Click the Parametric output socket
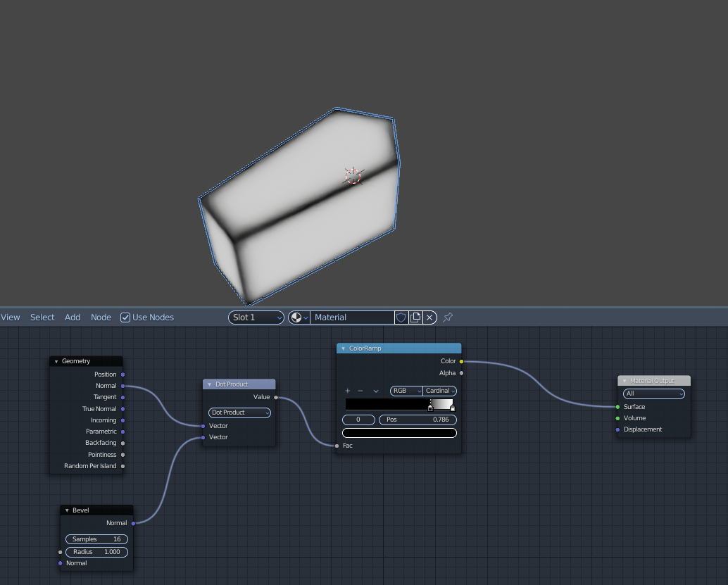Screen dimensions: 728x585 [x=123, y=432]
